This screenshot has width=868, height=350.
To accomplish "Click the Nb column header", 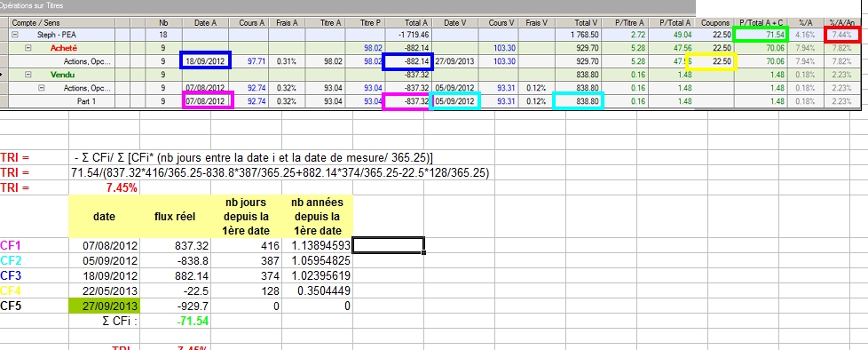I will coord(163,22).
